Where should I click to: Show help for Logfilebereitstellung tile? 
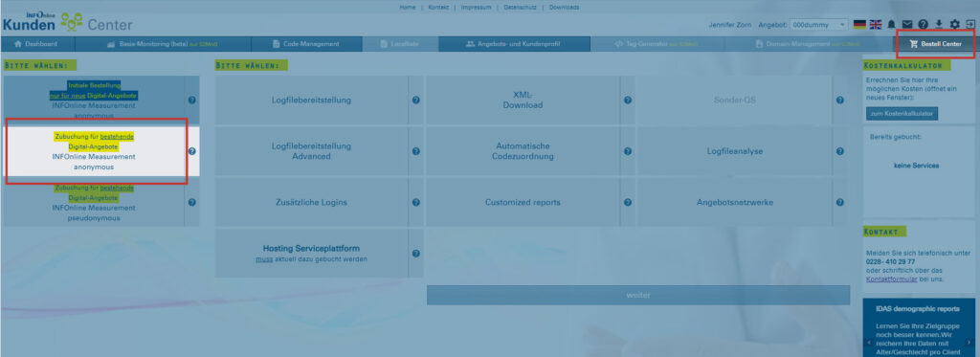pos(415,100)
